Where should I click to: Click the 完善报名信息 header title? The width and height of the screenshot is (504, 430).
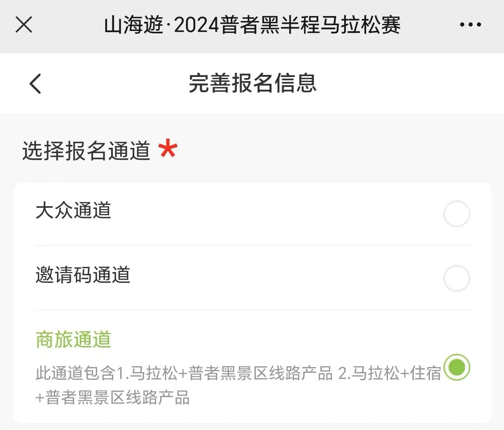coord(252,84)
